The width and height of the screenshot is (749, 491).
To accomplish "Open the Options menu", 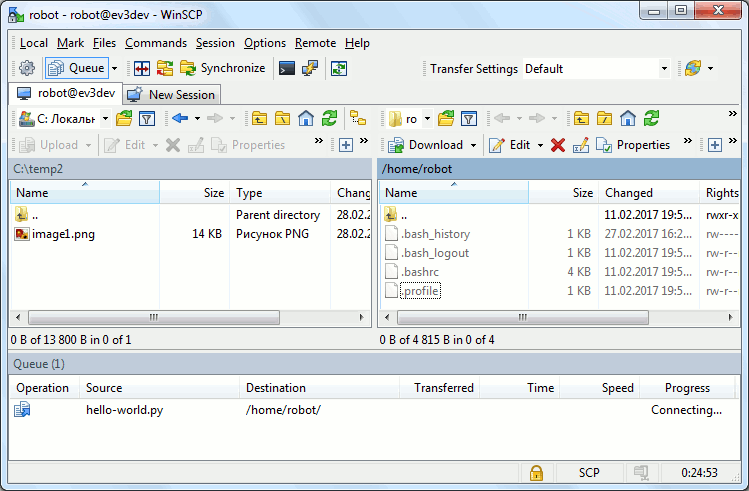I will click(x=265, y=43).
